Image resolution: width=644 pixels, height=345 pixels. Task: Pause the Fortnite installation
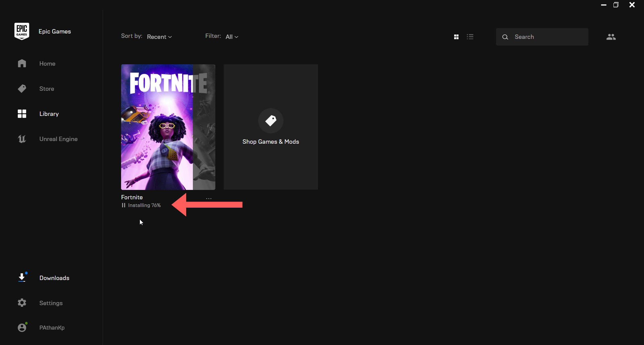(123, 205)
